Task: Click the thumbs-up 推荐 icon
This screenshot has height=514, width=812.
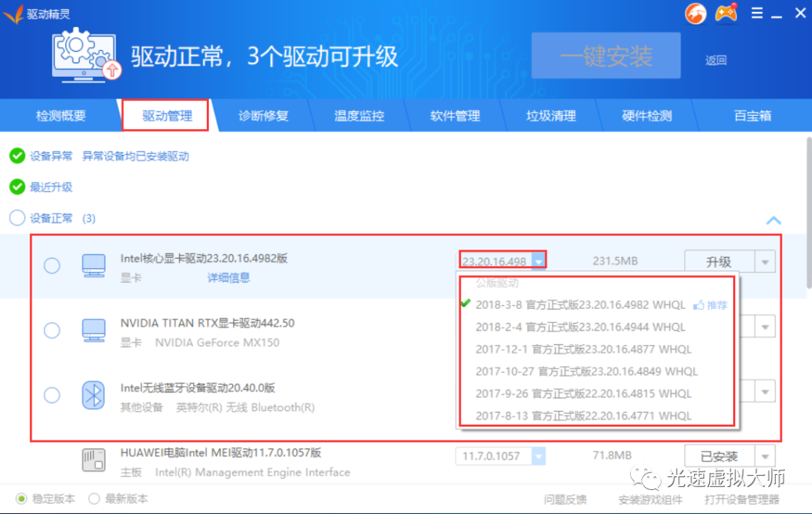Action: tap(698, 305)
